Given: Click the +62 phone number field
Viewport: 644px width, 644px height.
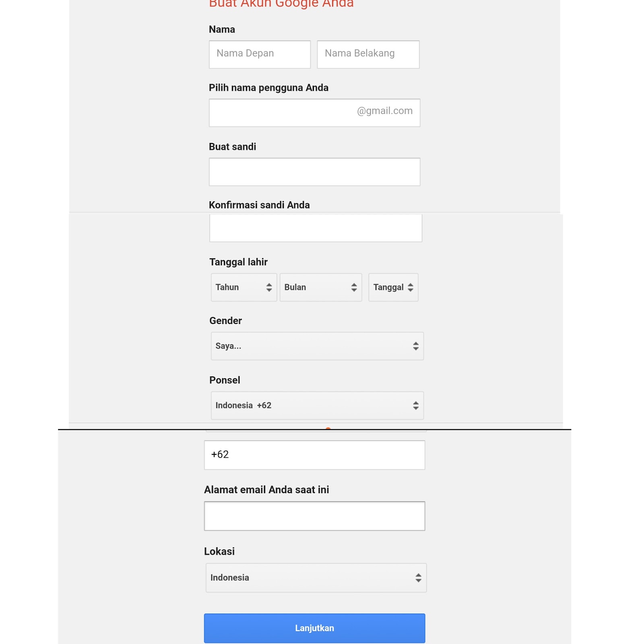Looking at the screenshot, I should pyautogui.click(x=314, y=454).
